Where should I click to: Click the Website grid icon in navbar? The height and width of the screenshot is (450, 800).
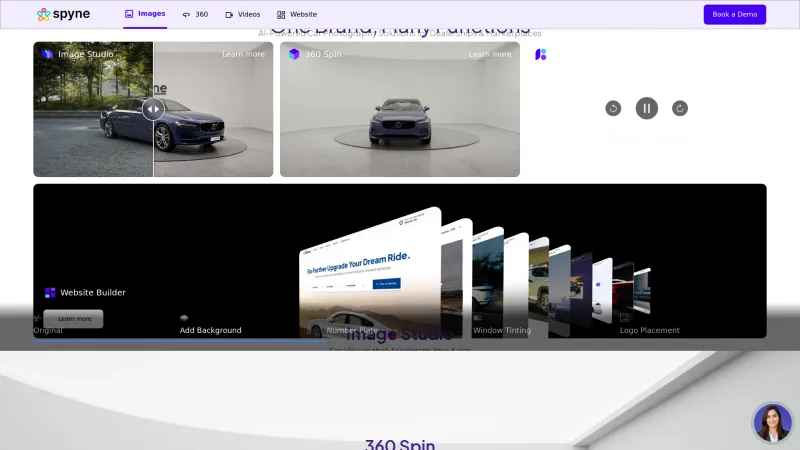tap(281, 15)
